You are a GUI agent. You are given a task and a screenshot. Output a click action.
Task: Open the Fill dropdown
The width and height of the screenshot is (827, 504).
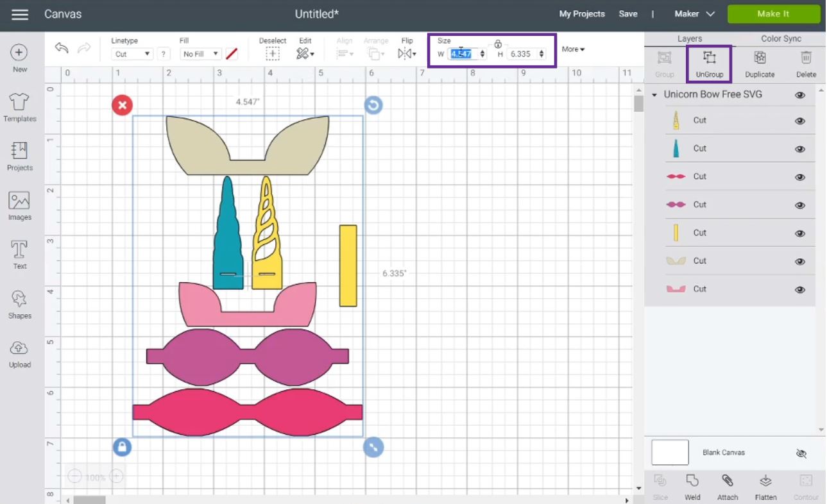(200, 54)
